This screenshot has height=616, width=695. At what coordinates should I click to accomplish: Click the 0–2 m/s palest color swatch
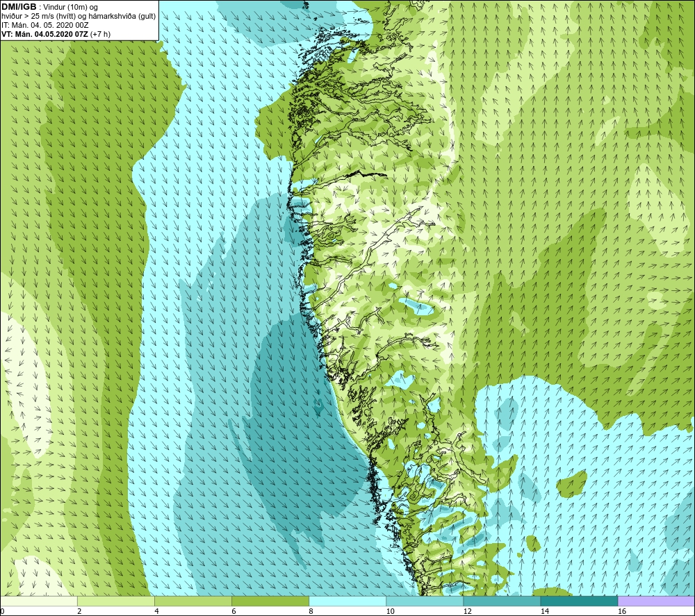(39, 601)
